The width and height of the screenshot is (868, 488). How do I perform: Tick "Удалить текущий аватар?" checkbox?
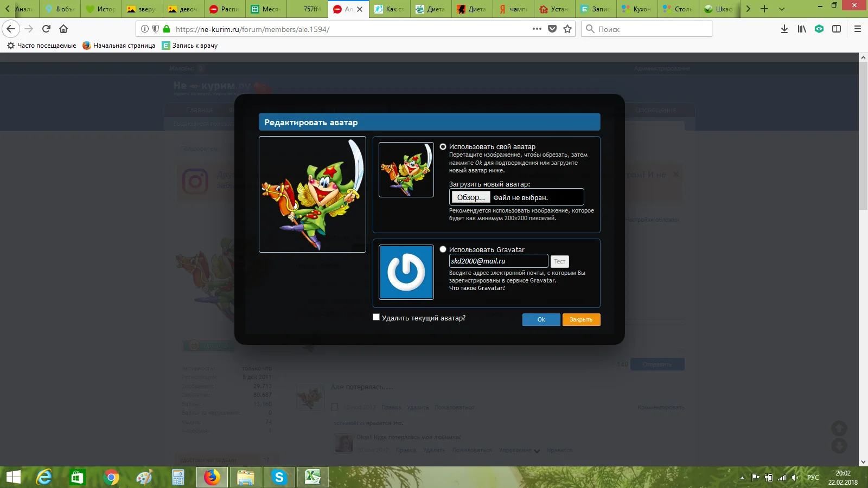pyautogui.click(x=376, y=317)
